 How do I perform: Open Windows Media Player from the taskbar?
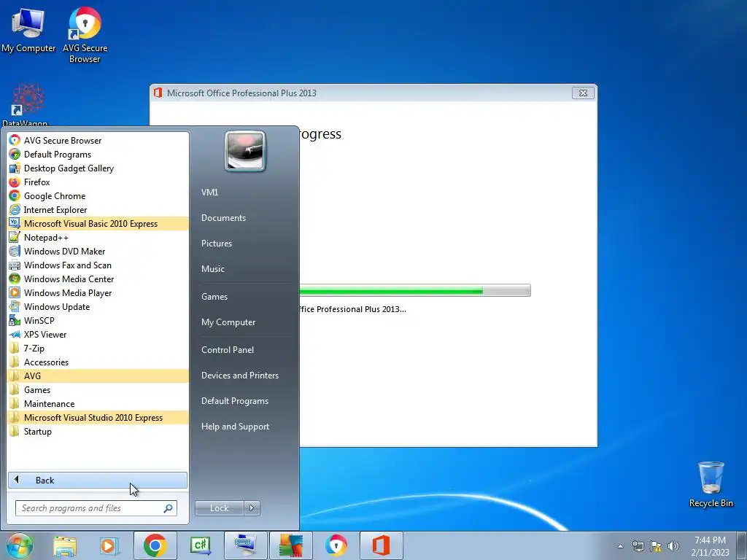tap(109, 545)
